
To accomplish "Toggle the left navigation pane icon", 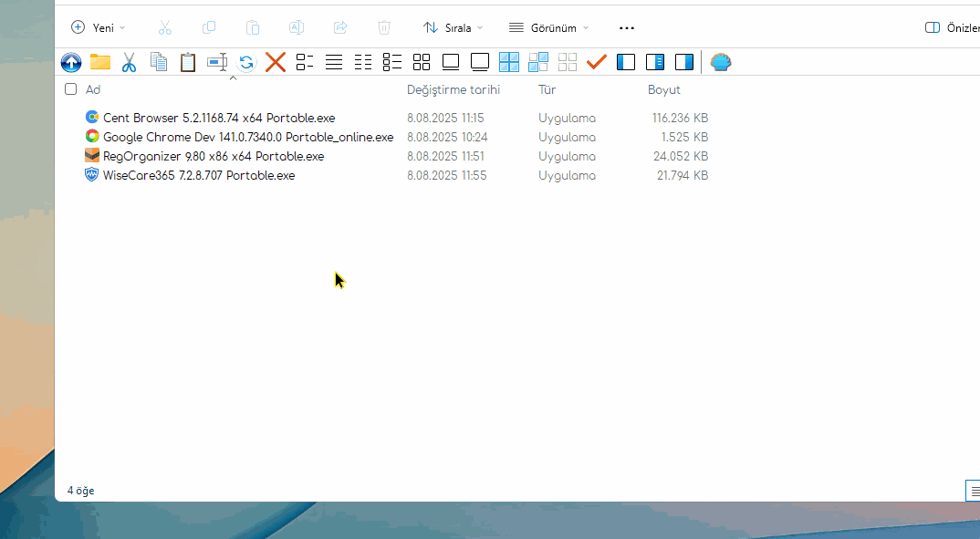I will pos(626,62).
